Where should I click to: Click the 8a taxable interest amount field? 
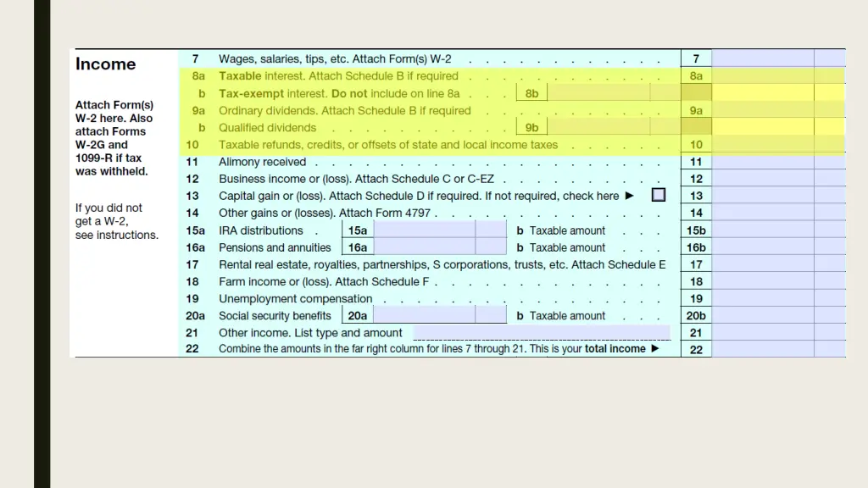(762, 75)
